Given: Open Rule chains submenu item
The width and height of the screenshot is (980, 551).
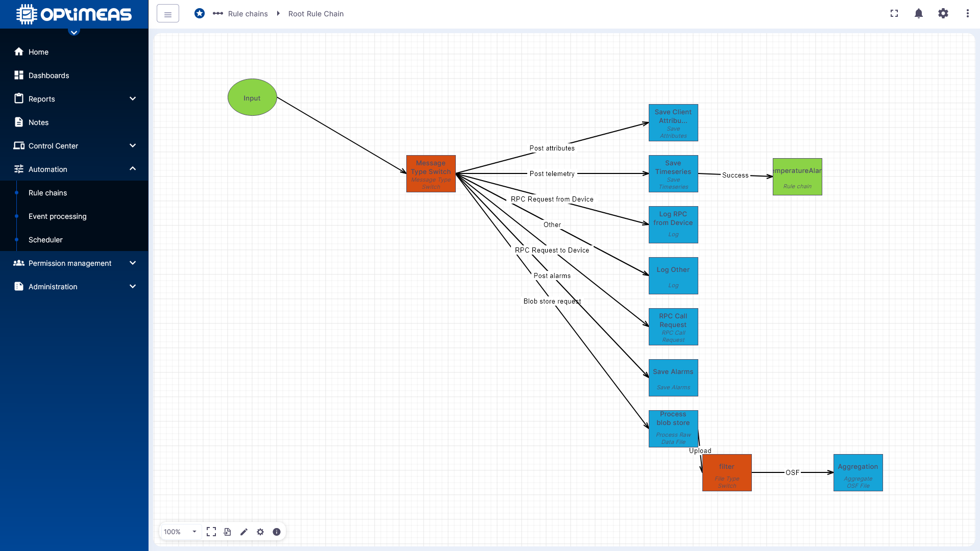Looking at the screenshot, I should (74, 192).
